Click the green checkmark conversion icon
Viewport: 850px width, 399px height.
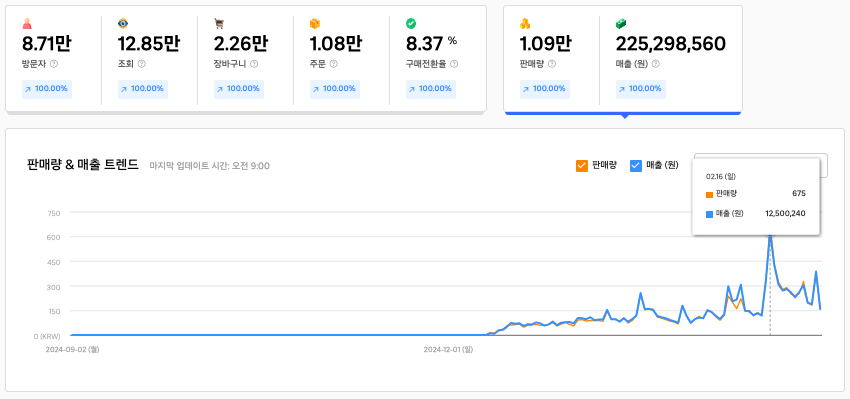pos(411,23)
